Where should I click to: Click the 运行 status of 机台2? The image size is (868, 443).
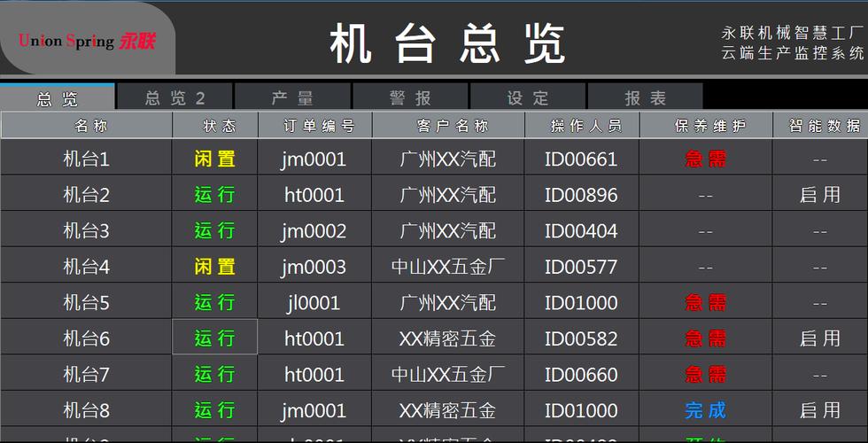click(214, 195)
